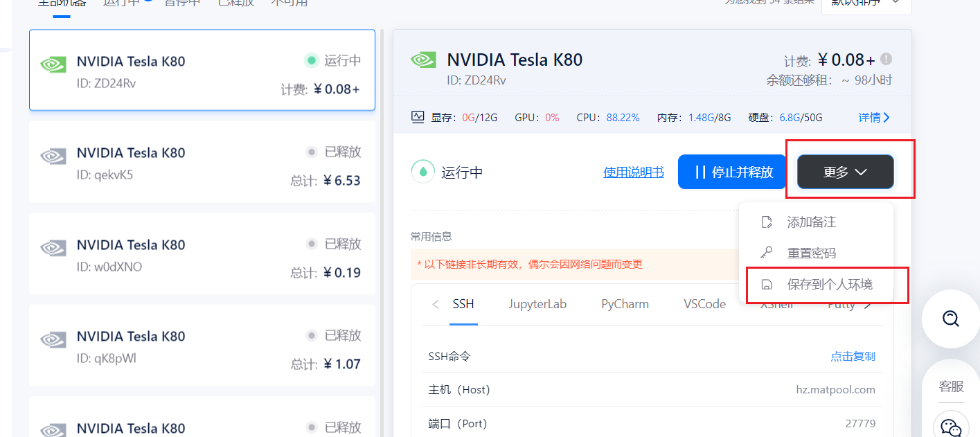Click the total cost ¥6.53
The height and width of the screenshot is (437, 980).
[x=341, y=181]
